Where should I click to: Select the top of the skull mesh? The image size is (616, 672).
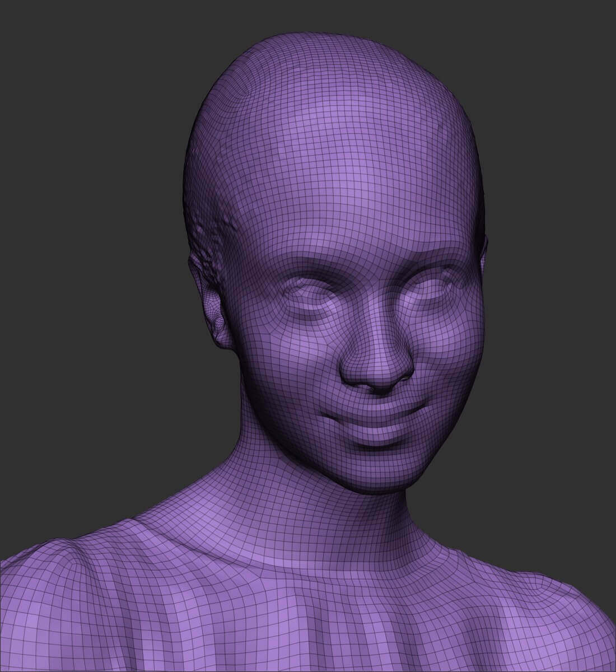coord(330,50)
